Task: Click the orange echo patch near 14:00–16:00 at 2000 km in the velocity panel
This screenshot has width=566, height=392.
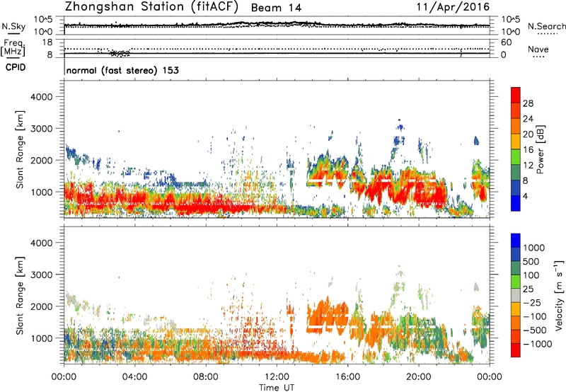Action: (328, 315)
